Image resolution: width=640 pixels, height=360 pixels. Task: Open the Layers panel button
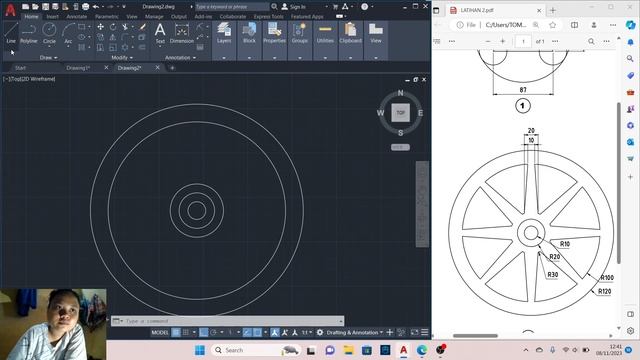pyautogui.click(x=224, y=33)
